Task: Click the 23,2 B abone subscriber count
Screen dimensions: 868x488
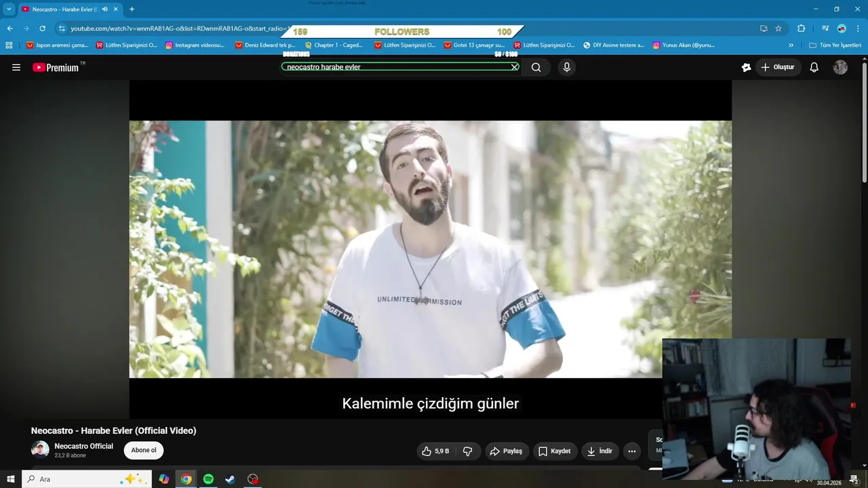Action: pos(70,455)
